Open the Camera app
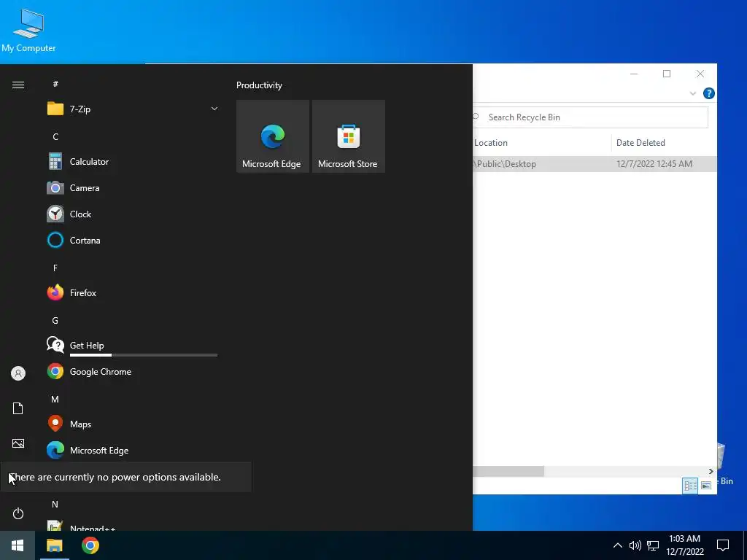 132,187
